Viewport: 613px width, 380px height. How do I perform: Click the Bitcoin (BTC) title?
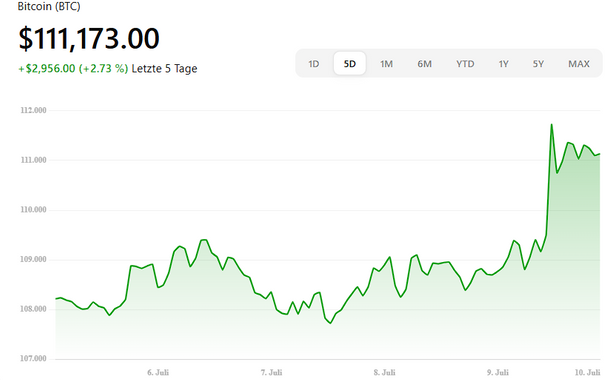(49, 6)
